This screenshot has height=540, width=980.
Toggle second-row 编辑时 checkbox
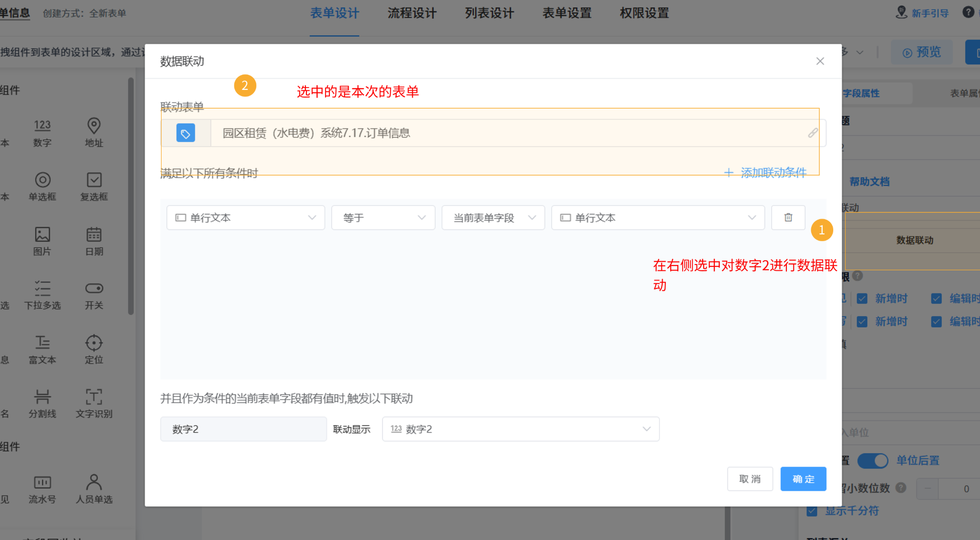click(x=936, y=321)
